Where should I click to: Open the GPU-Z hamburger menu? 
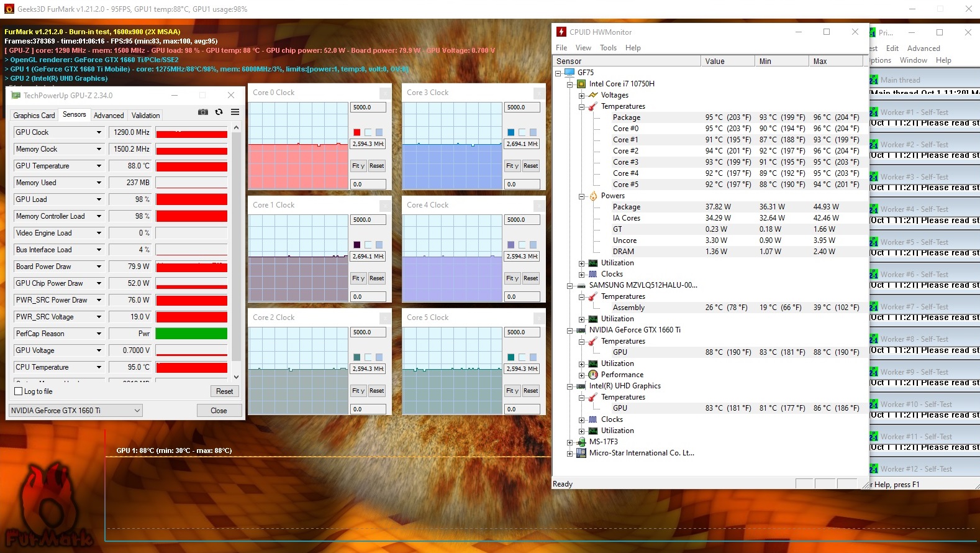pos(235,112)
